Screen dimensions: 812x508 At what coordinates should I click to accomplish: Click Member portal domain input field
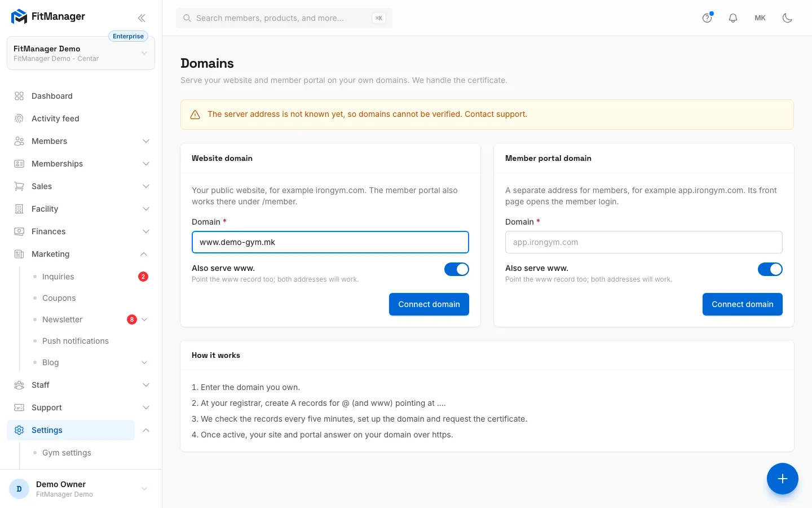[644, 242]
